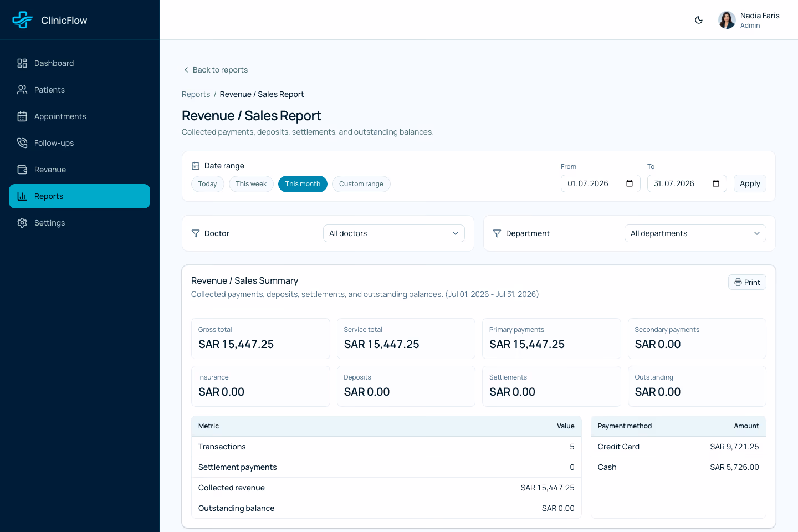Click the Revenue wallet icon
The height and width of the screenshot is (532, 798).
click(x=22, y=170)
